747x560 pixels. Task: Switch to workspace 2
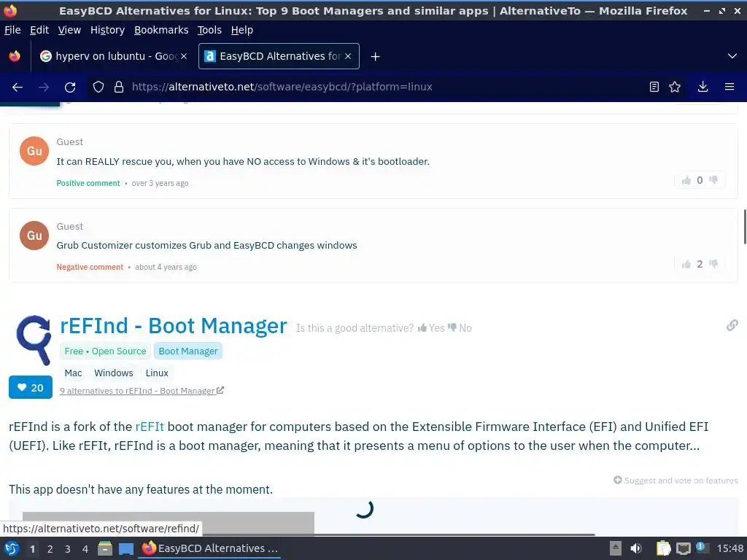click(x=50, y=549)
